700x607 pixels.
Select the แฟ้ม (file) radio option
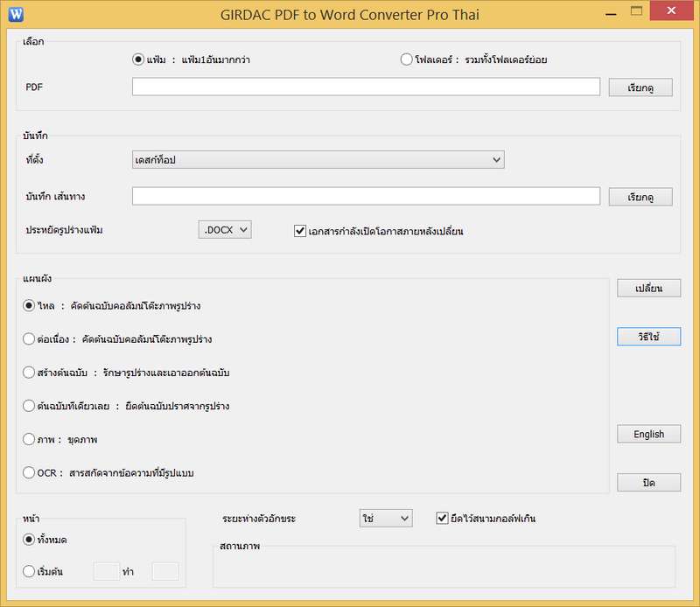[137, 59]
